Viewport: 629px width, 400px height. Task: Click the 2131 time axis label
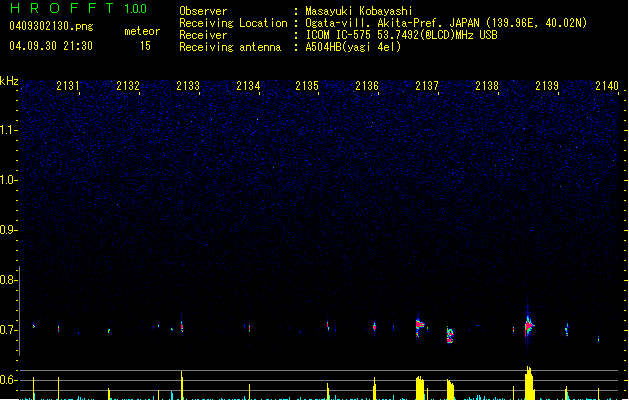point(68,86)
